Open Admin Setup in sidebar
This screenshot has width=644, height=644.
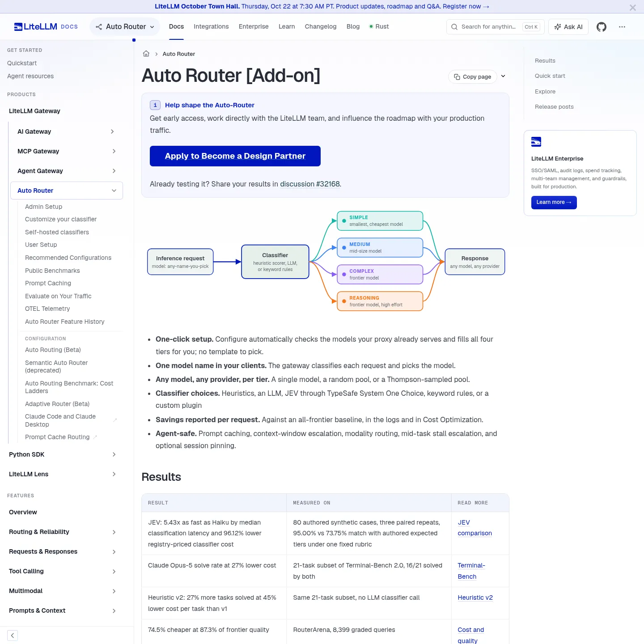tap(43, 207)
